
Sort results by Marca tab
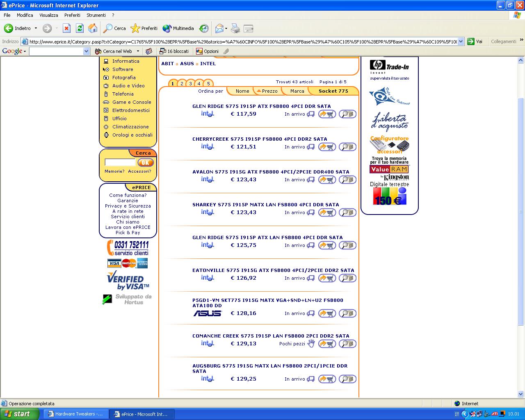pyautogui.click(x=297, y=91)
